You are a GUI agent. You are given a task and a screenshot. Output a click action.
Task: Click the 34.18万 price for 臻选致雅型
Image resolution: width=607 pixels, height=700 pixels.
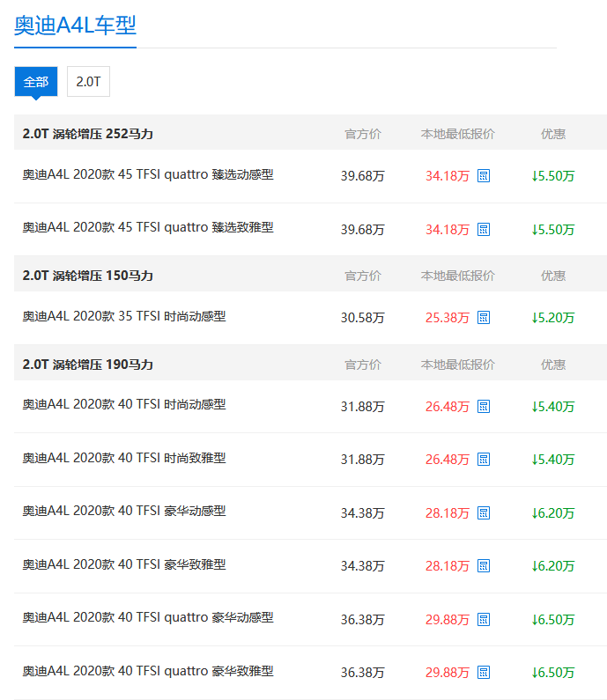(447, 230)
